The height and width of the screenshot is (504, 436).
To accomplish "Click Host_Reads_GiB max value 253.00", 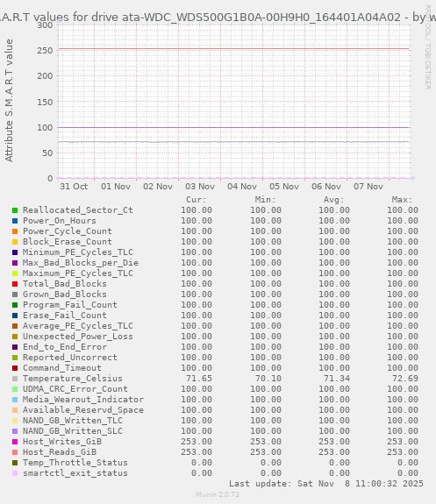I will click(x=403, y=452).
